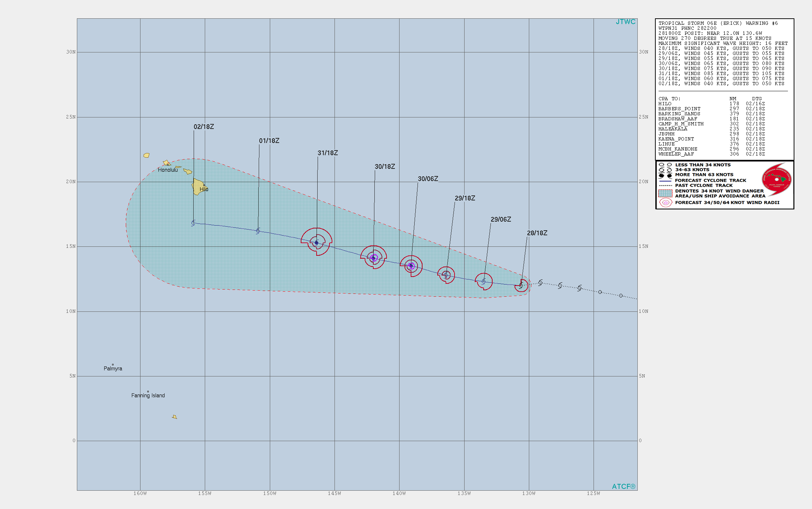Click the 31/18Z time label

(x=328, y=153)
